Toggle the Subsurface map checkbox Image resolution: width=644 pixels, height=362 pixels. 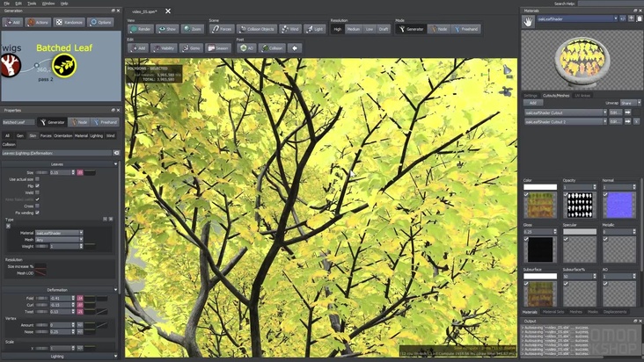(x=526, y=283)
